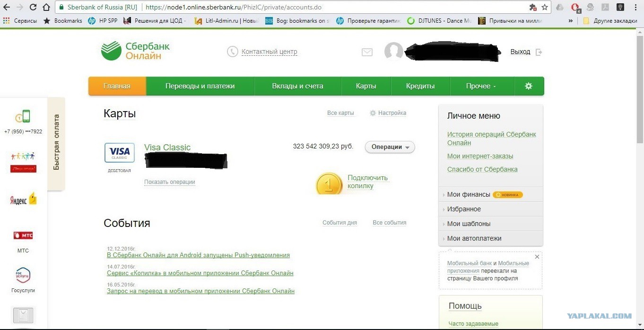Image resolution: width=644 pixels, height=330 pixels.
Task: Open Все карты link
Action: [x=340, y=113]
